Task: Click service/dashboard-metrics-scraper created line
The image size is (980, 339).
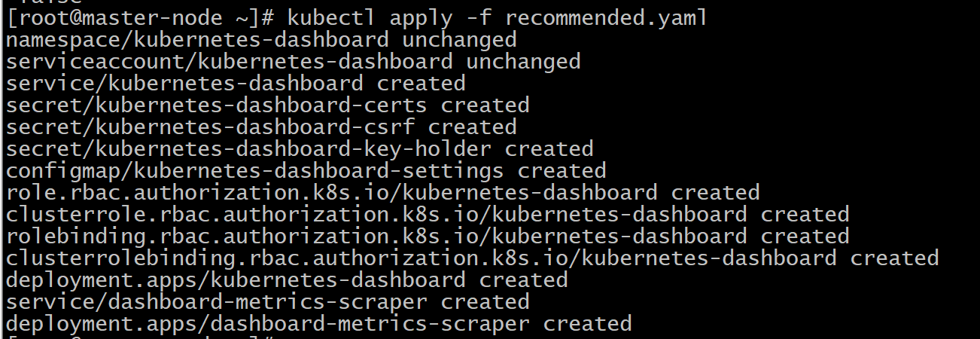Action: [x=267, y=301]
